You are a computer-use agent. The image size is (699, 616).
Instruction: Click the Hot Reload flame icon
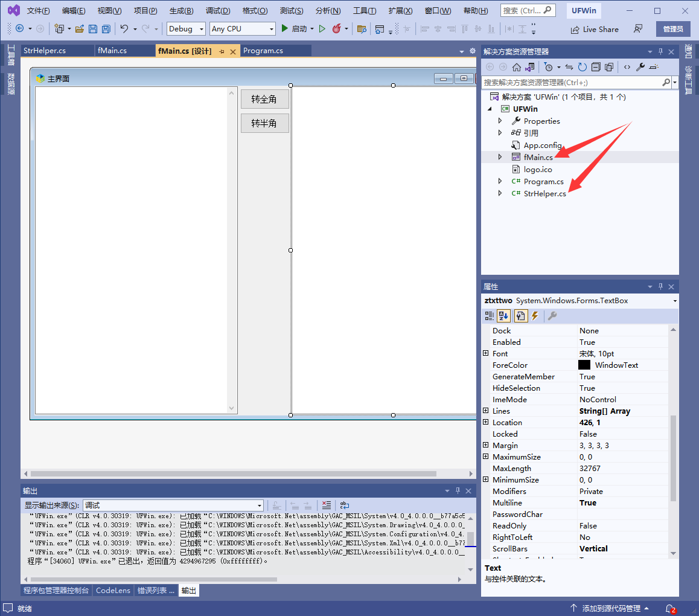point(337,28)
